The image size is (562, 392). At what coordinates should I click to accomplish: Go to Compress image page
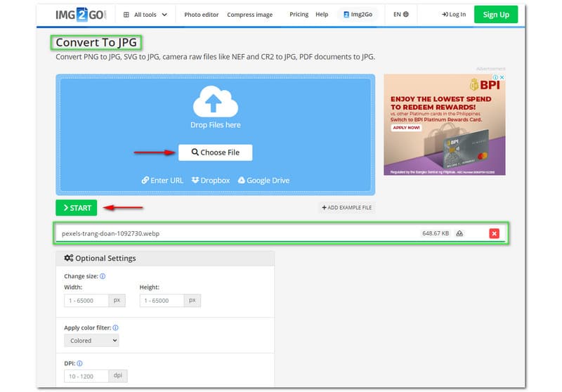tap(249, 14)
